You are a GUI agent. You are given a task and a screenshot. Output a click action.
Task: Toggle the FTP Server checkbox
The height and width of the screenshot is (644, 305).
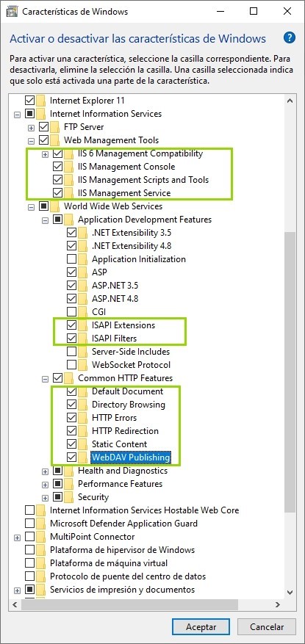44,127
